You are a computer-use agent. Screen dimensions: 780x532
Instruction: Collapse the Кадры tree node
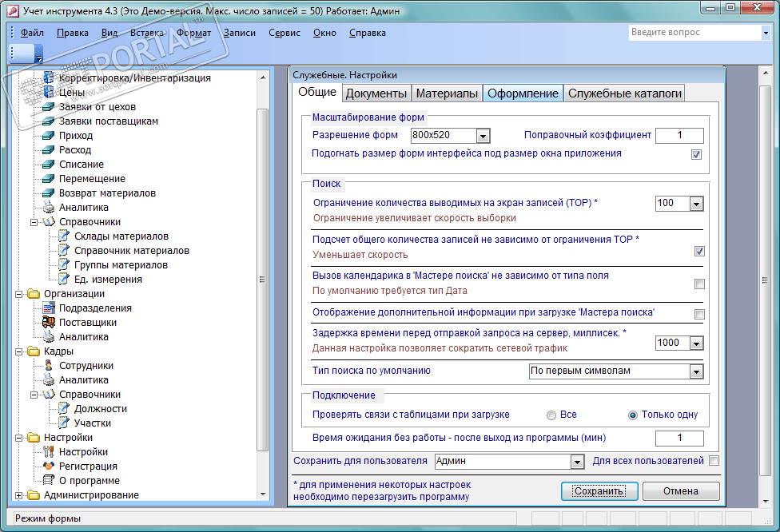pos(18,351)
